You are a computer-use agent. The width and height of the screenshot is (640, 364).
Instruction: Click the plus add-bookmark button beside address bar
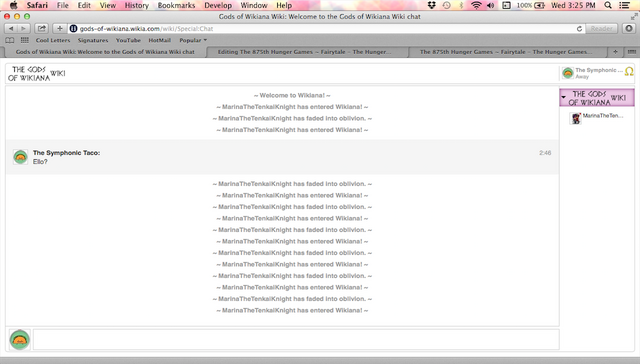coord(60,29)
